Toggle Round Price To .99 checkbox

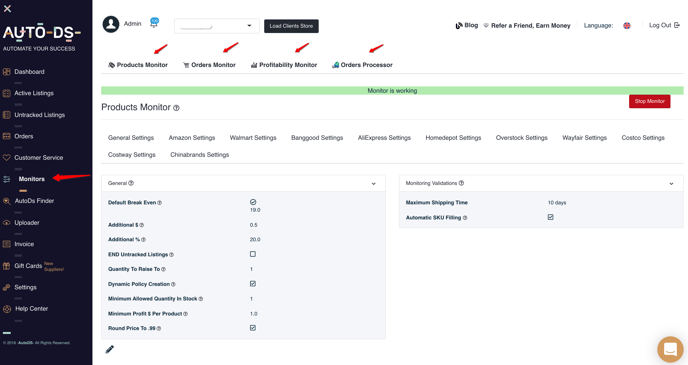pyautogui.click(x=253, y=328)
